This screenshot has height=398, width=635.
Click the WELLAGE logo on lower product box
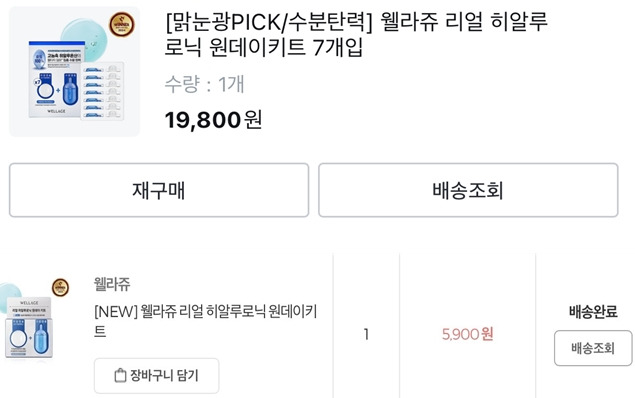29,302
